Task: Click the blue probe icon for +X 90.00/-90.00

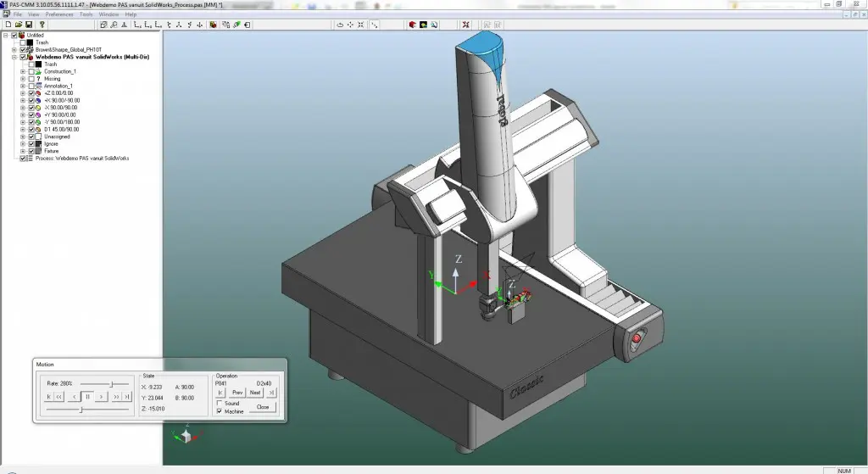Action: (x=38, y=100)
